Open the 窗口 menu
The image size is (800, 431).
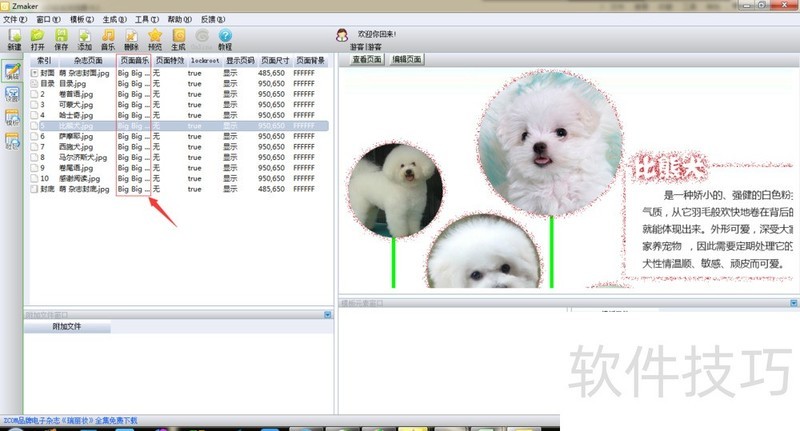(48, 19)
